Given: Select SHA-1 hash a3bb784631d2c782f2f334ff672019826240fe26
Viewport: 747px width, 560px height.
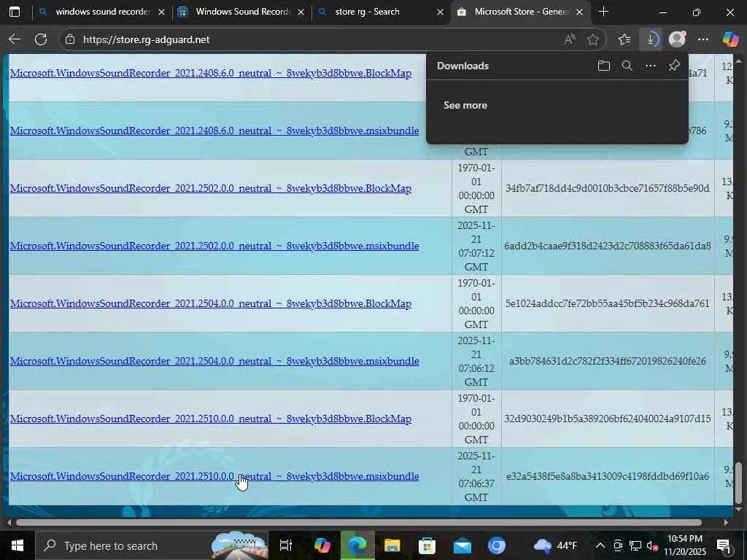Looking at the screenshot, I should pos(608,362).
